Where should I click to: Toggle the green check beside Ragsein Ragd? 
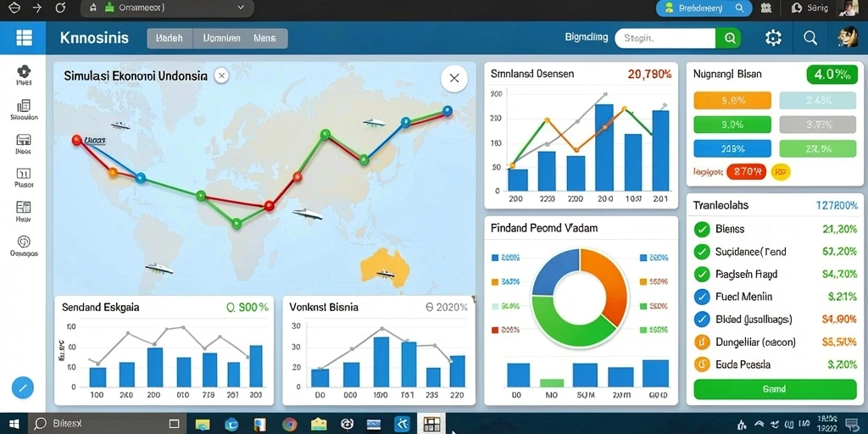[702, 274]
